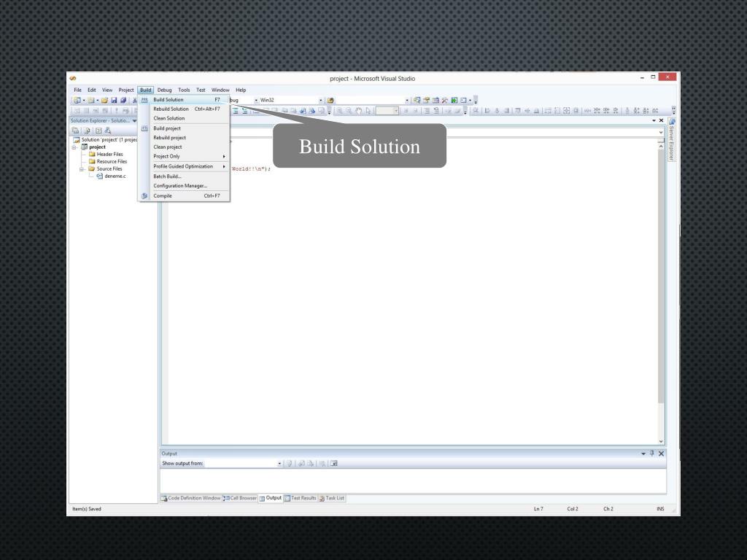Click the Clear All icon in Output toolbar
747x560 pixels.
click(322, 463)
